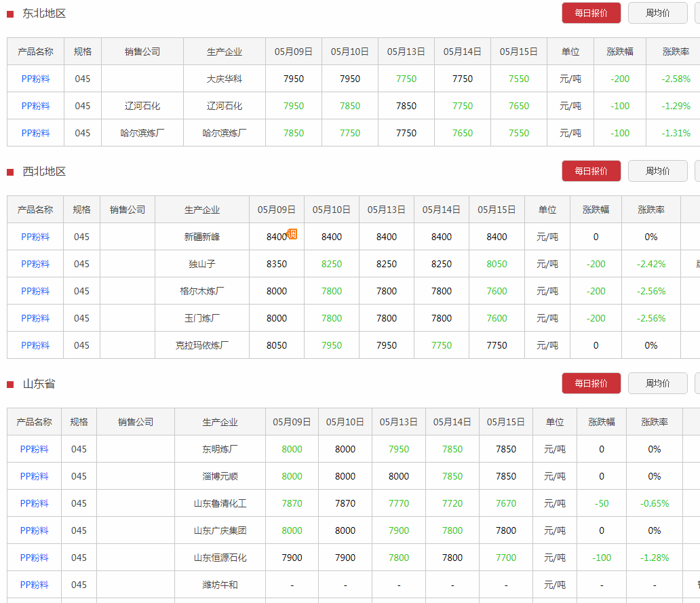The width and height of the screenshot is (700, 603).
Task: Click 格尔木炼厂 producer cell
Action: 202,292
